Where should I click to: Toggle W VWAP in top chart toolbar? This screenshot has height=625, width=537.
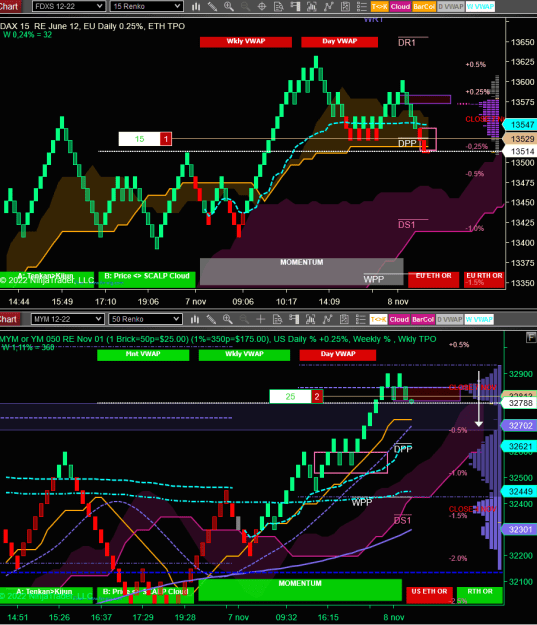(480, 6)
